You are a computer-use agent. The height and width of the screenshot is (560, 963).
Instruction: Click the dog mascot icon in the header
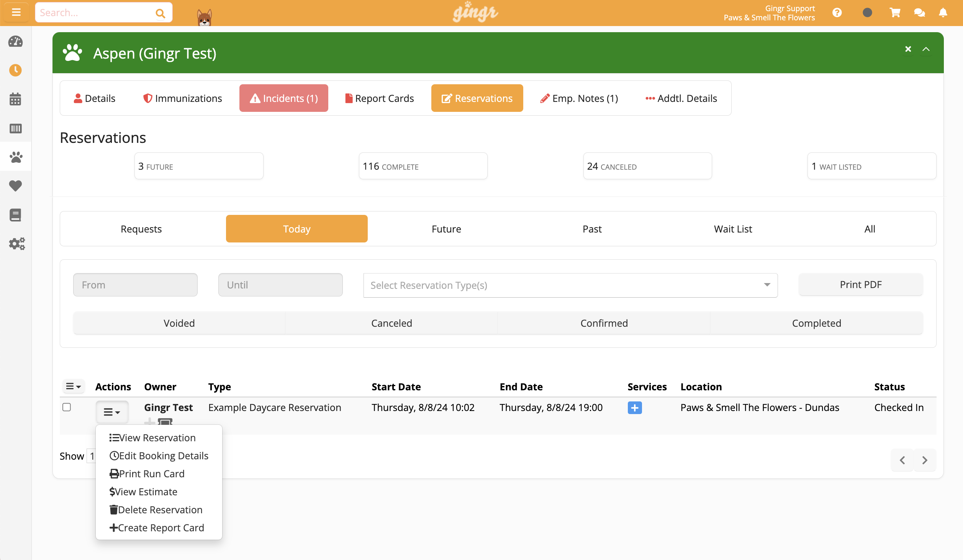[204, 17]
